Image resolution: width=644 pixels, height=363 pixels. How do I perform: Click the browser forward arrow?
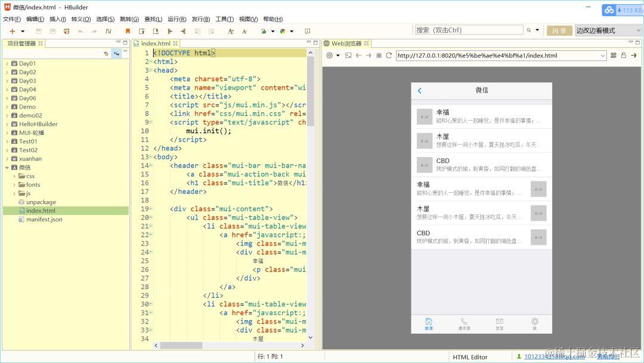[369, 56]
